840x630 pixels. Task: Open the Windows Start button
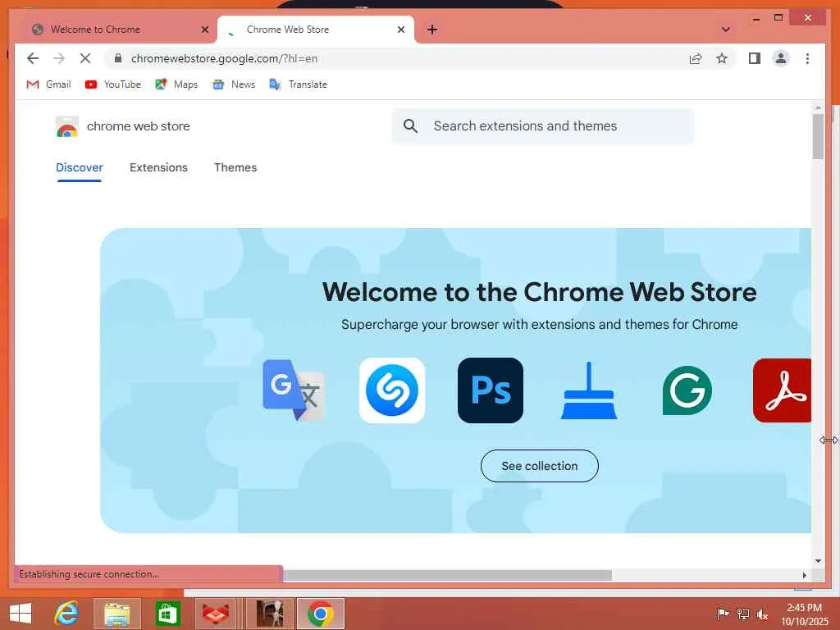point(21,614)
